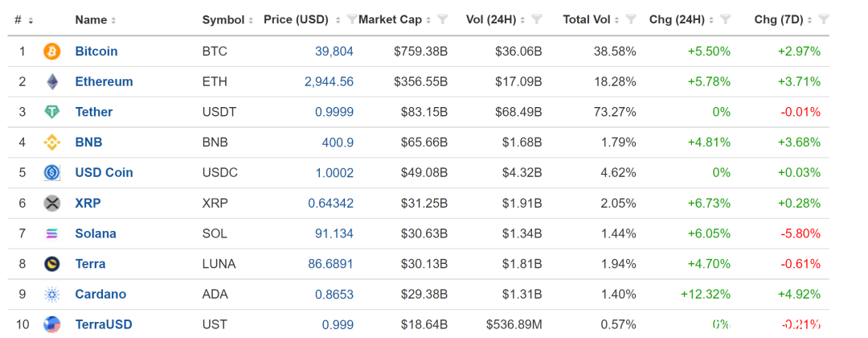Screen dimensions: 868x338
Task: Sort table by Symbol column header
Action: point(227,20)
